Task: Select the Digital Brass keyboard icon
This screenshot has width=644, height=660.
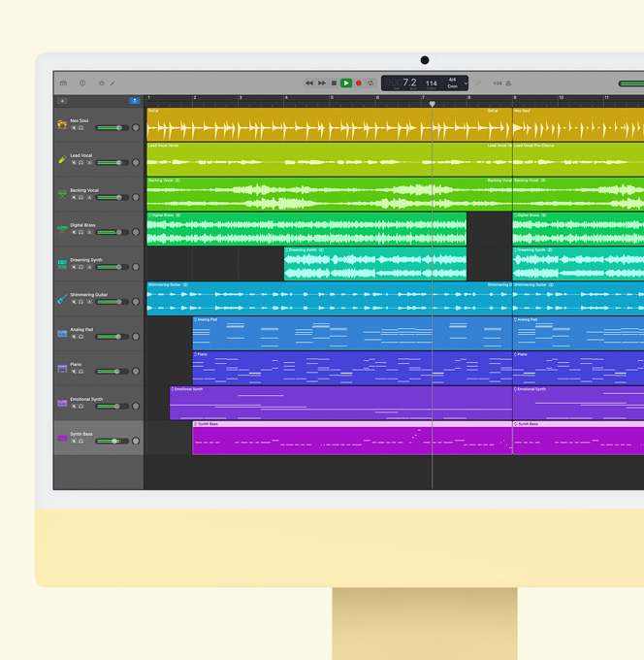Action: [x=62, y=229]
